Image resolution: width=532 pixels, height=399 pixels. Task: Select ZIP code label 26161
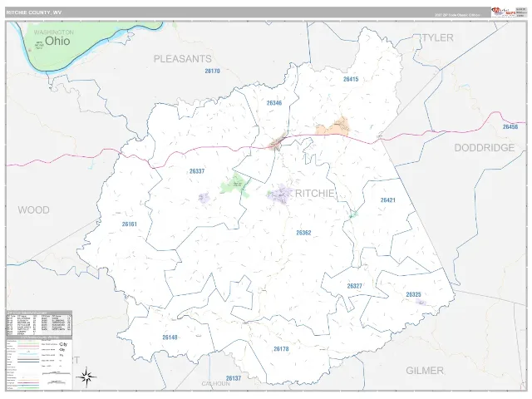[x=130, y=224]
